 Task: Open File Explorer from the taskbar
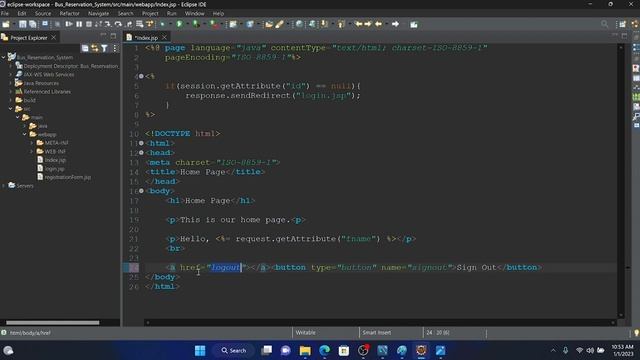pyautogui.click(x=305, y=351)
